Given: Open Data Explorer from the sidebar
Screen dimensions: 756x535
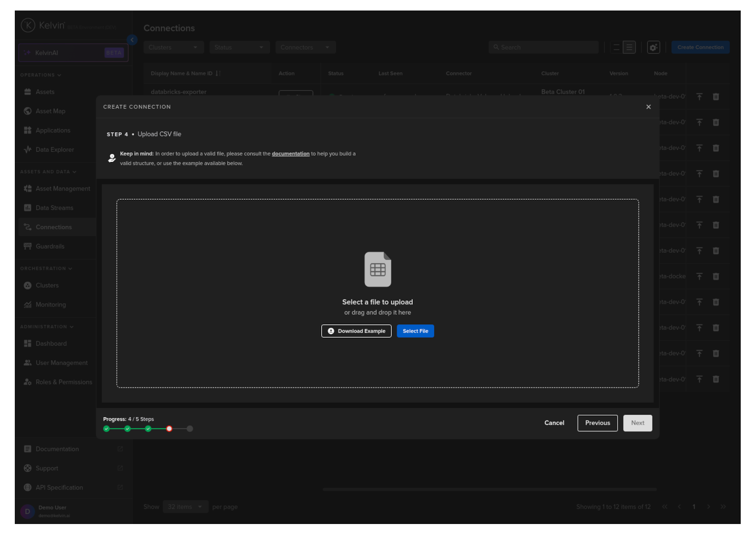Looking at the screenshot, I should click(54, 150).
